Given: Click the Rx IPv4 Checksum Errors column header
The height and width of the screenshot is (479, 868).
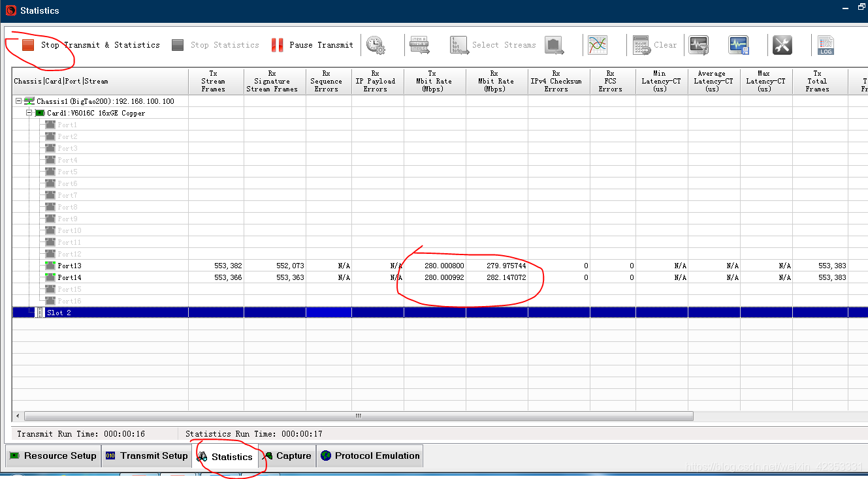Looking at the screenshot, I should tap(559, 82).
